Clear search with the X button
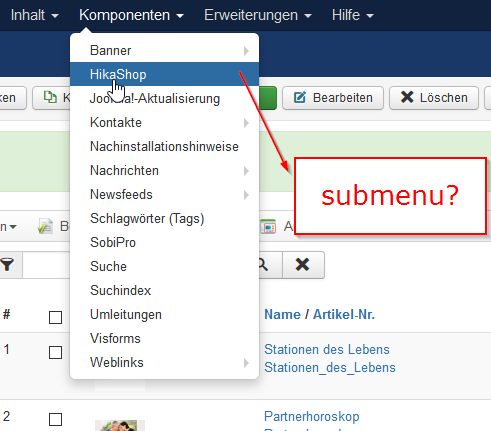 [303, 265]
